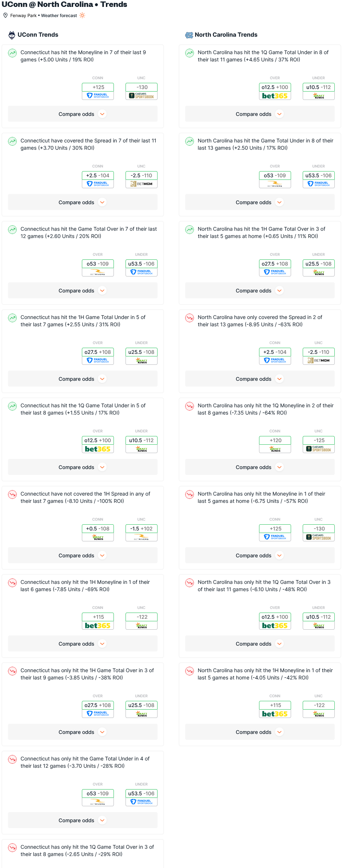Select UNC -2.5 -110 BetMGM spread in Connecticut Spread card
The width and height of the screenshot is (342, 868).
(142, 179)
